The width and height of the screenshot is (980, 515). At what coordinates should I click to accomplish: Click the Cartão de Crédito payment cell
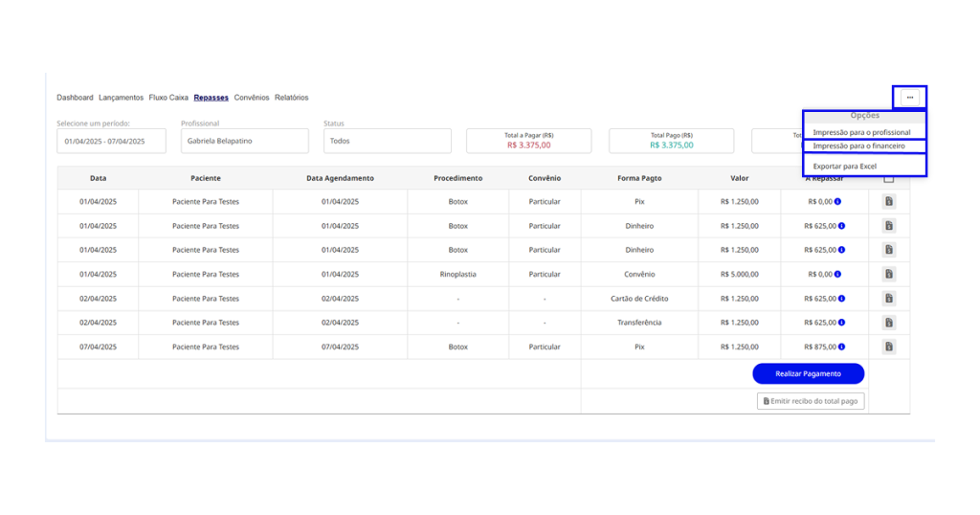[639, 299]
